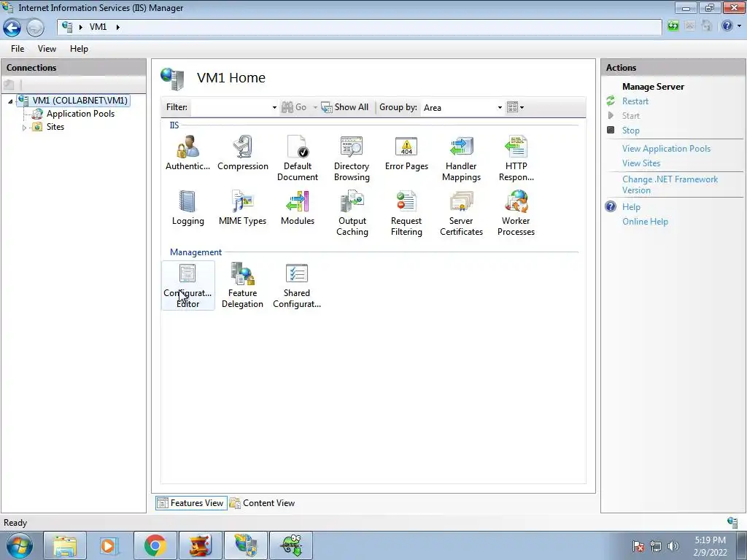Open the View menu
747x560 pixels.
tap(47, 49)
